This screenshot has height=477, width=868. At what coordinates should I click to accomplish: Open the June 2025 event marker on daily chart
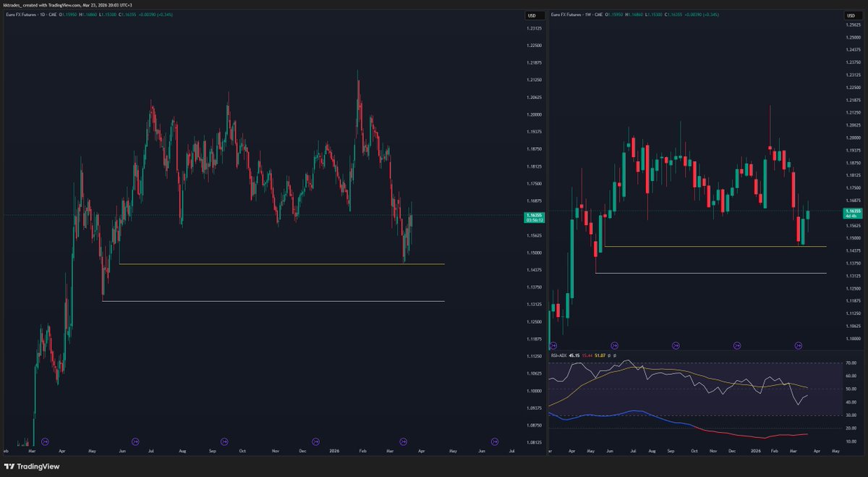pos(135,441)
